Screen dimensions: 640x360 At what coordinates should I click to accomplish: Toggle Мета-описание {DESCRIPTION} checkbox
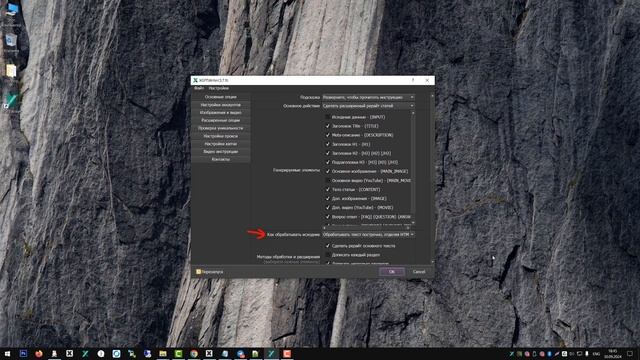click(327, 135)
